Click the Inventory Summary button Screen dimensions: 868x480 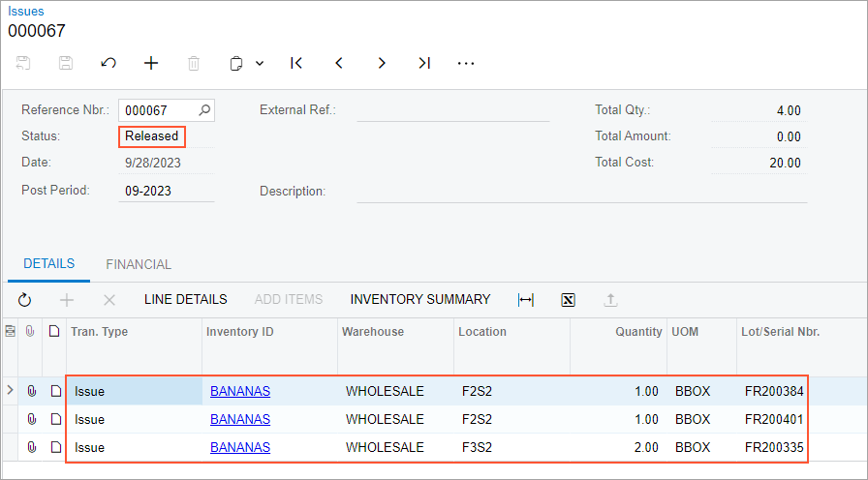[420, 299]
